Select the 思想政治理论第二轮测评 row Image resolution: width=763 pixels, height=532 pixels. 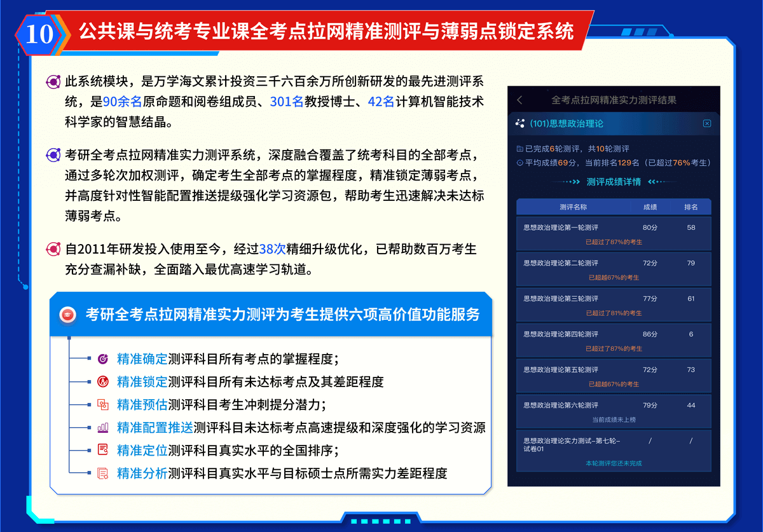[x=613, y=269]
